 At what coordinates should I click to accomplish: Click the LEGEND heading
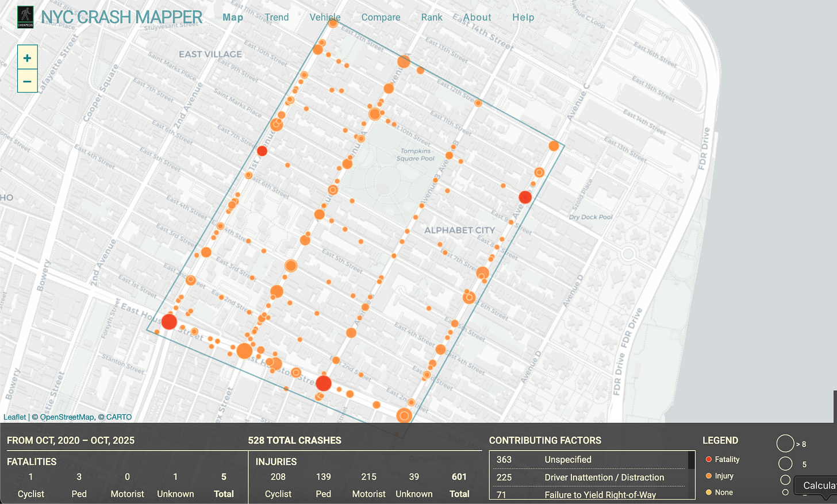[x=720, y=440]
